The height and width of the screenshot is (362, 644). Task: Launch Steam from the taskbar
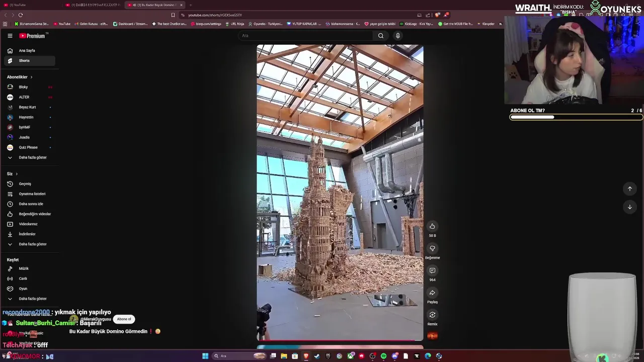(317, 356)
